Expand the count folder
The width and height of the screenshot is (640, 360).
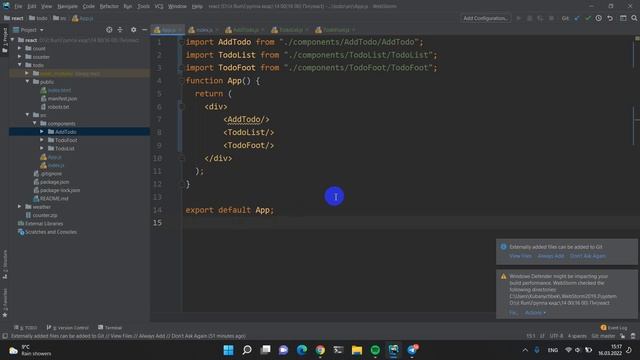pos(20,48)
